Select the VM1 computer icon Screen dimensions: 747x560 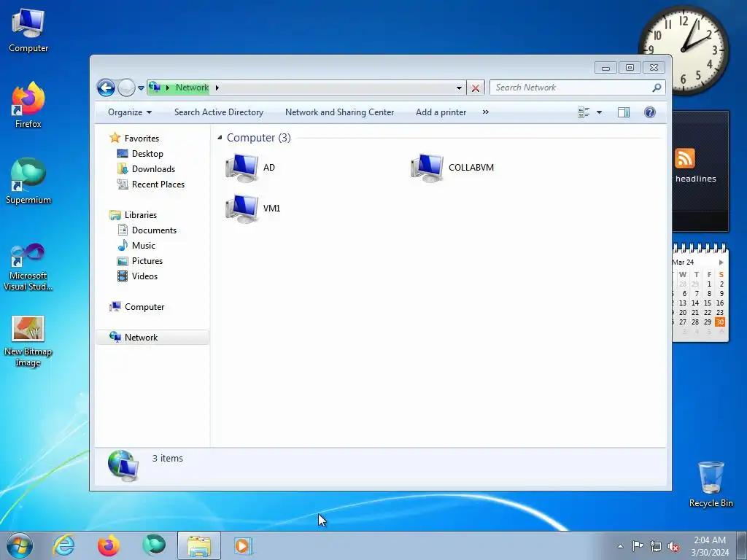click(252, 209)
